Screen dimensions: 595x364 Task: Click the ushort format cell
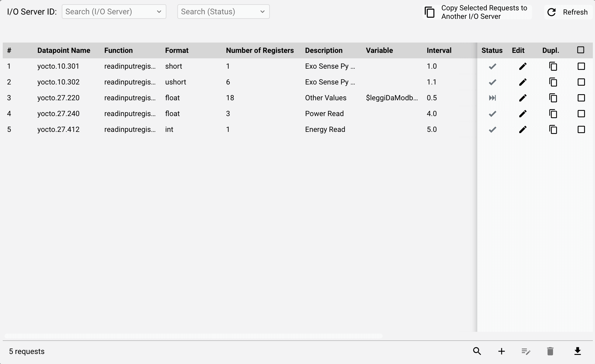[x=176, y=82]
